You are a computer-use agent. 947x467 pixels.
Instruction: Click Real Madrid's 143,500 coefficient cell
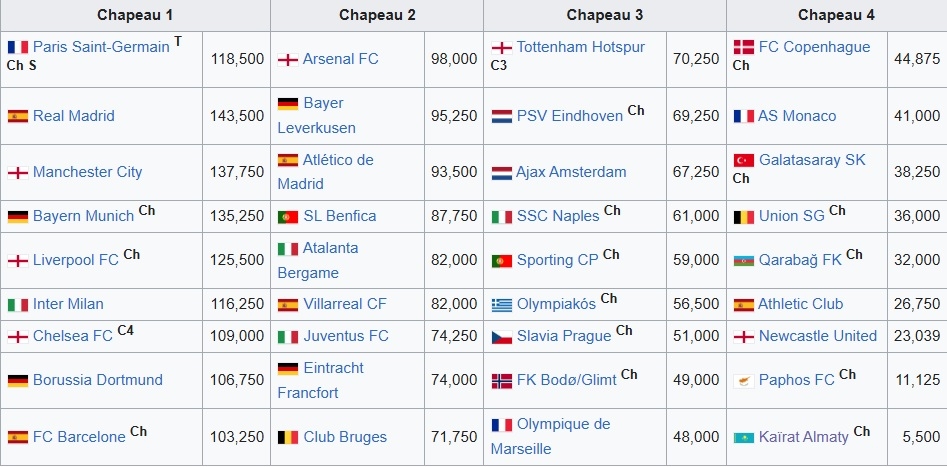(x=237, y=116)
